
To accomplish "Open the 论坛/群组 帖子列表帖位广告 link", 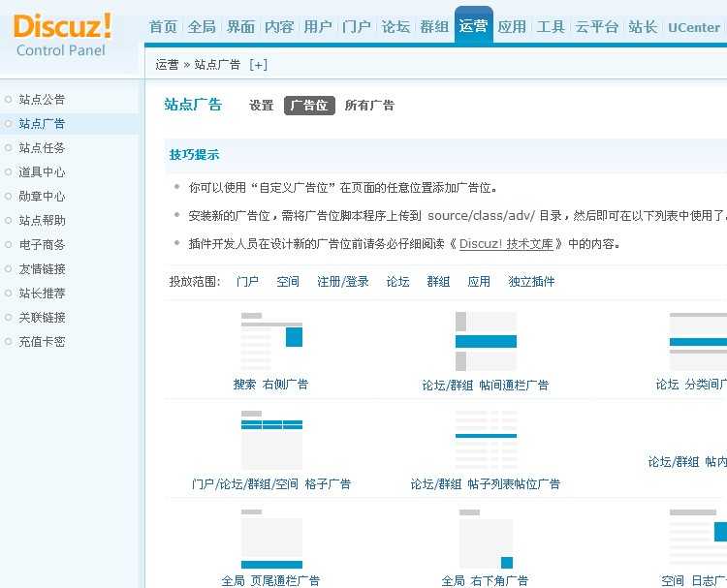I will (486, 484).
